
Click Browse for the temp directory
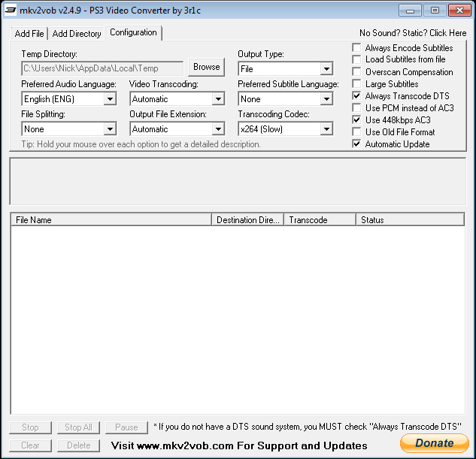206,67
